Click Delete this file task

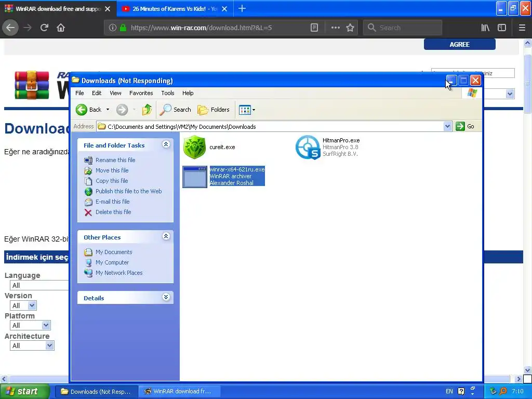(x=113, y=212)
